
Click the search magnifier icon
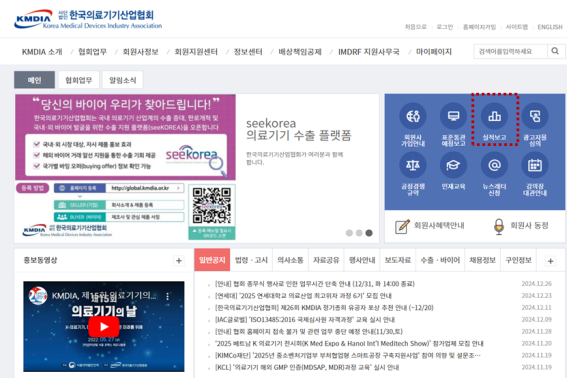[x=555, y=51]
